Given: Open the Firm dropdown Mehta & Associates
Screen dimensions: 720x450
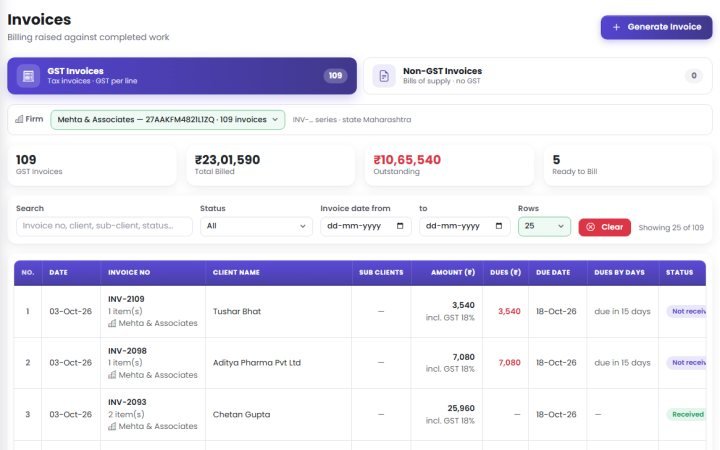Looking at the screenshot, I should tap(168, 119).
